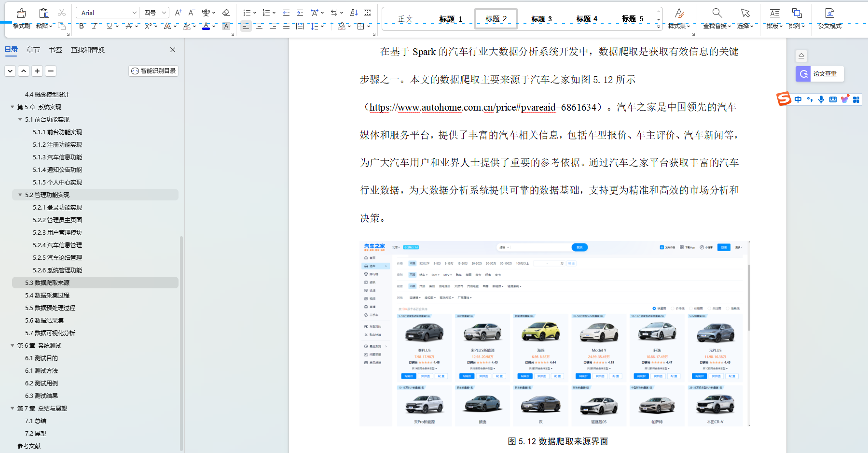
Task: Expand all outline levels with down chevron
Action: (10, 71)
